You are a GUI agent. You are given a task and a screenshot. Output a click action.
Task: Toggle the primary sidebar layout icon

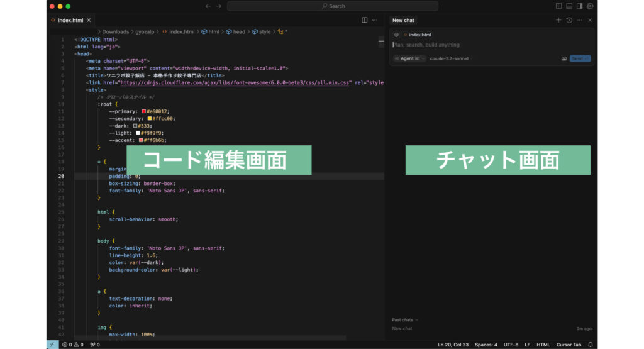(x=558, y=6)
